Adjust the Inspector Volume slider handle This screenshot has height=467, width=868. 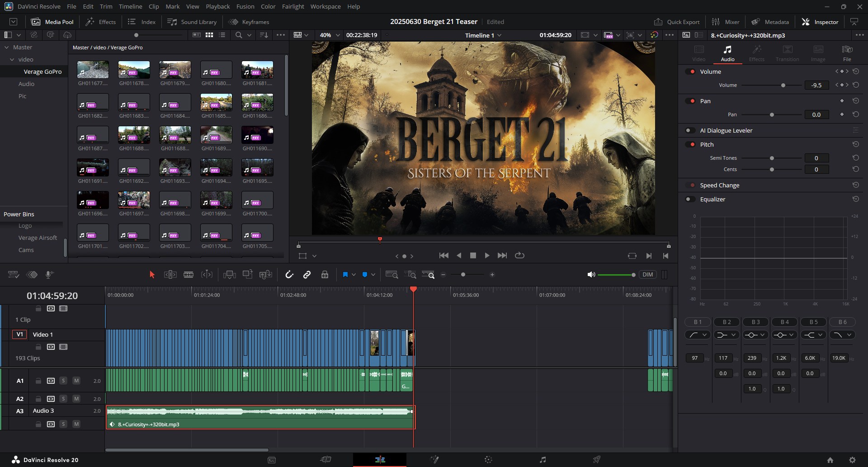click(783, 85)
